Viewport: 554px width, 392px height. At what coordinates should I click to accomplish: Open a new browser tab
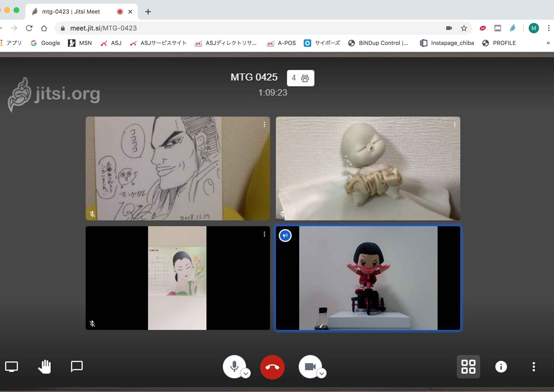pos(148,11)
